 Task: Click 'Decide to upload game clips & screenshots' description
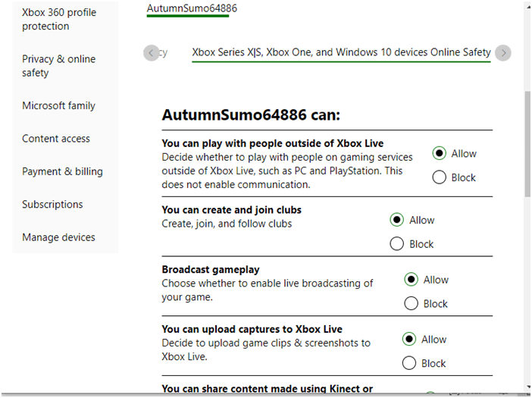click(x=266, y=349)
